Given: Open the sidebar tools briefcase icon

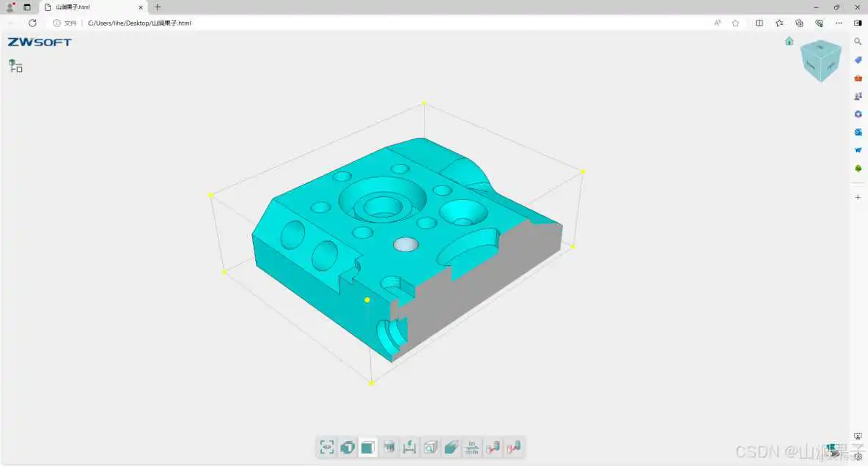Looking at the screenshot, I should click(x=858, y=78).
